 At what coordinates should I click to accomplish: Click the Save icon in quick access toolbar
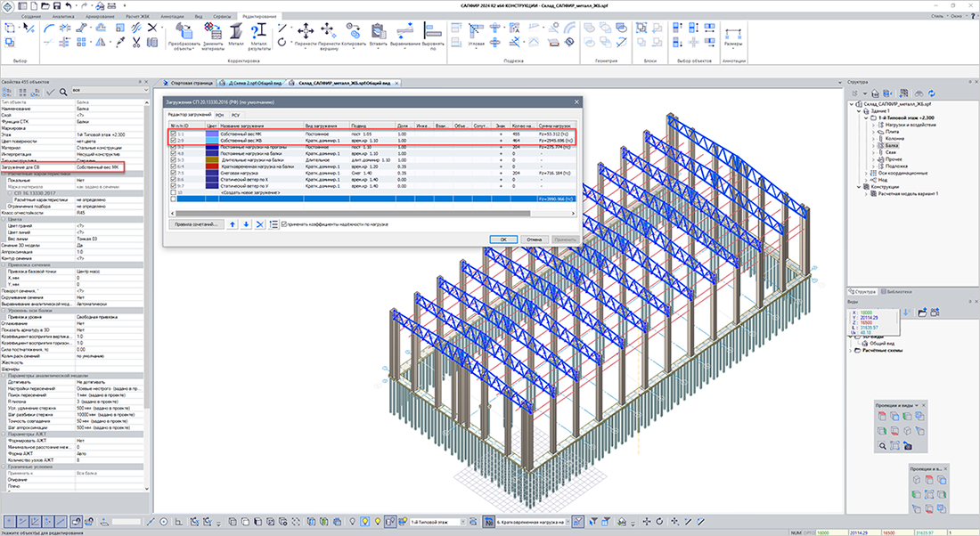coord(57,5)
